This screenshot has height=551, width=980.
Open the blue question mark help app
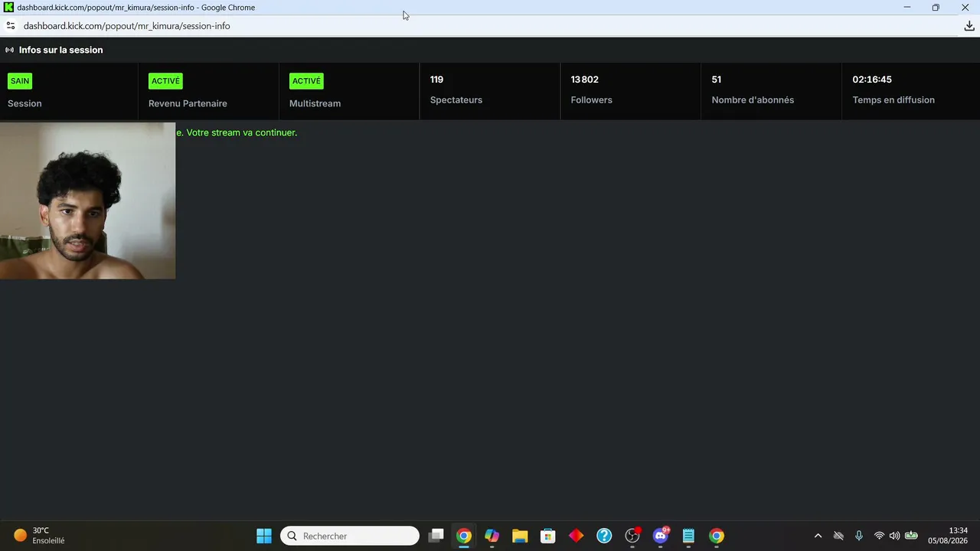pos(604,536)
